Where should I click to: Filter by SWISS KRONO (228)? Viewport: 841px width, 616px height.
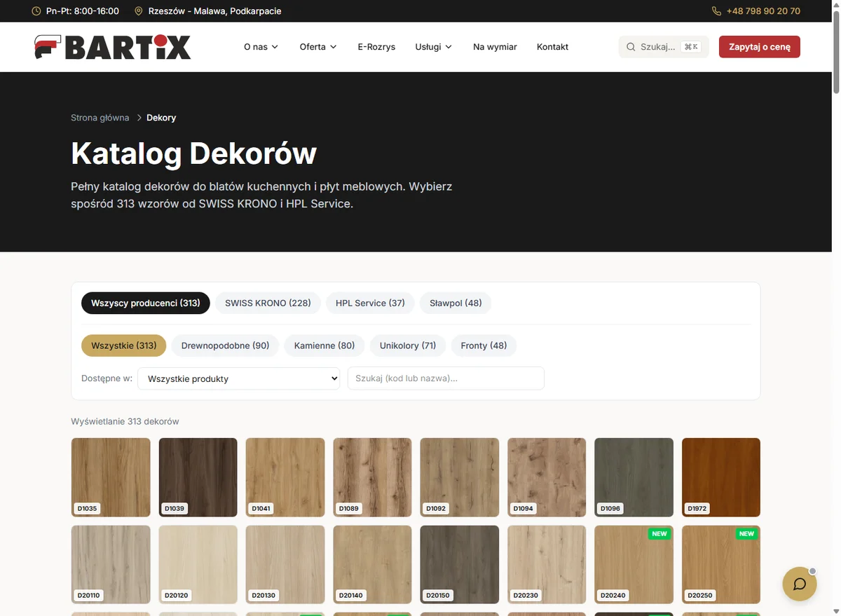268,303
